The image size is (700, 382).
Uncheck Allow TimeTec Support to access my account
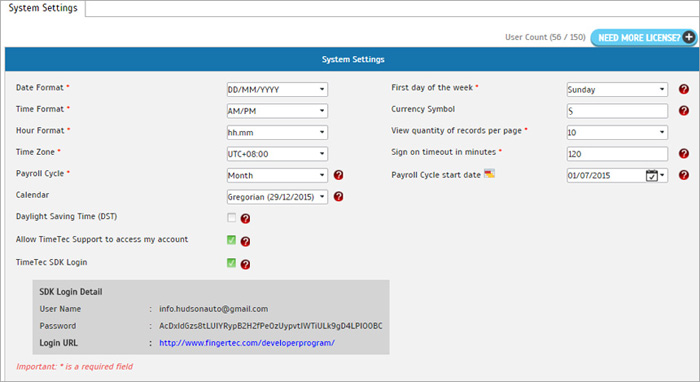coord(231,240)
